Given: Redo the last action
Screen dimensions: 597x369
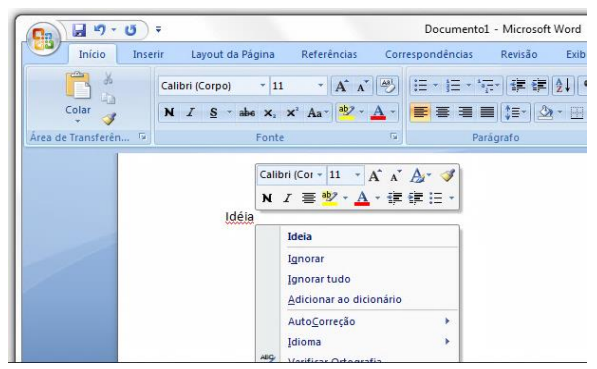Looking at the screenshot, I should coord(131,29).
